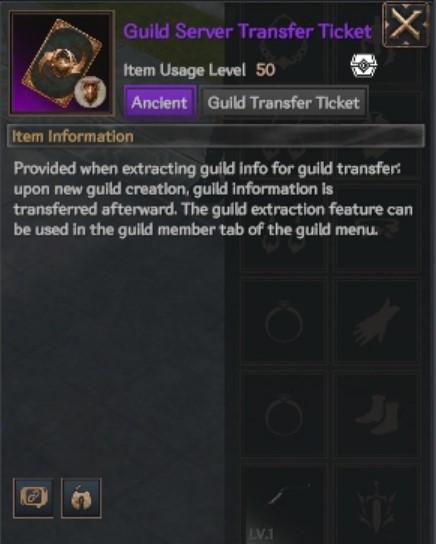Select the necklace equipment slot

(284, 44)
